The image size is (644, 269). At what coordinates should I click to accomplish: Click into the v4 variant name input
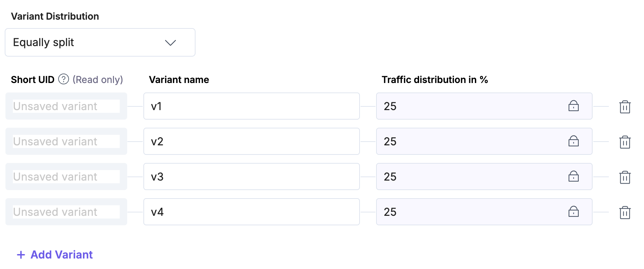pos(251,212)
